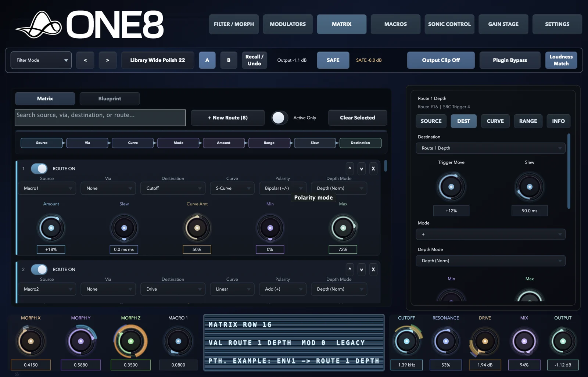The width and height of the screenshot is (588, 377).
Task: Load previous preset with < arrow
Action: (85, 60)
